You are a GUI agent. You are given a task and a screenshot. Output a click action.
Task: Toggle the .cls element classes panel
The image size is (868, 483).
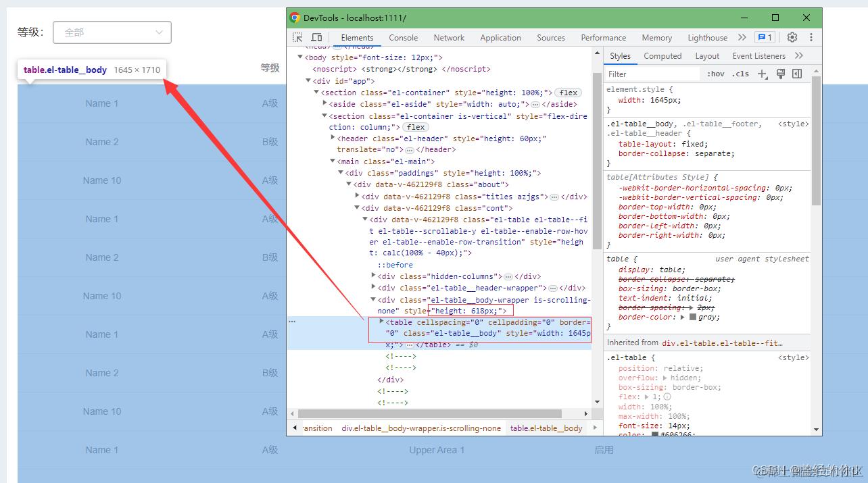(740, 74)
